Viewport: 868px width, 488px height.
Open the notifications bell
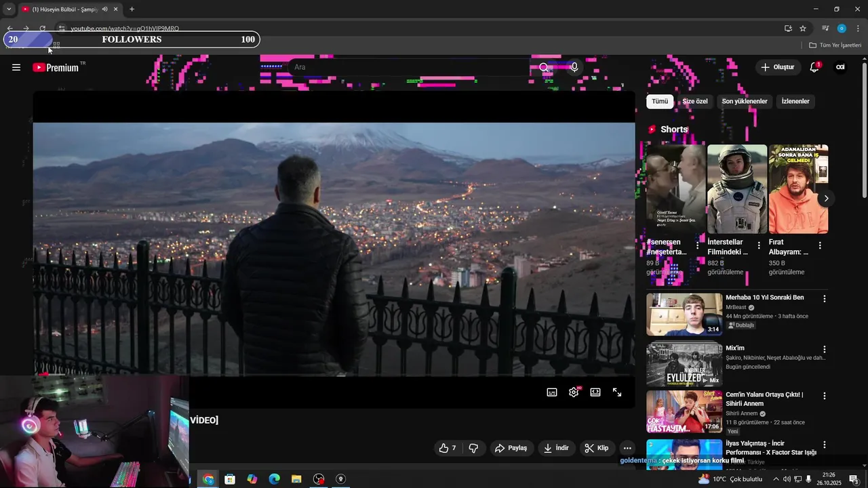pyautogui.click(x=814, y=67)
